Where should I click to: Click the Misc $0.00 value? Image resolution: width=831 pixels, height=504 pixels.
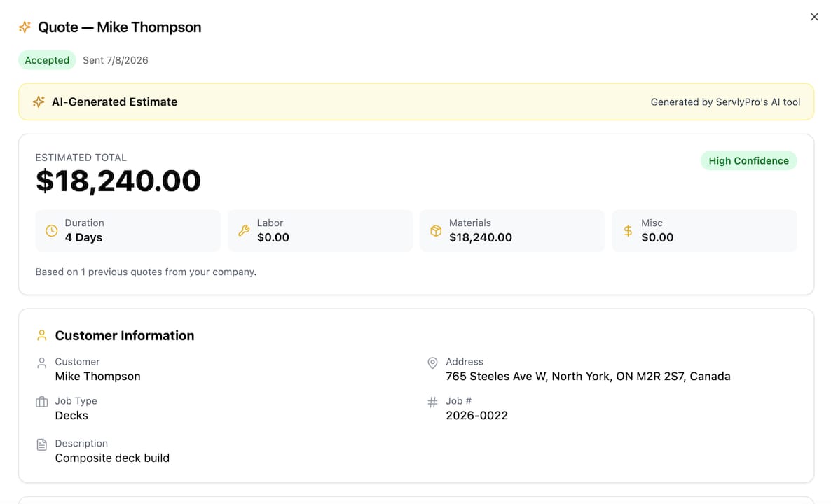pyautogui.click(x=657, y=237)
